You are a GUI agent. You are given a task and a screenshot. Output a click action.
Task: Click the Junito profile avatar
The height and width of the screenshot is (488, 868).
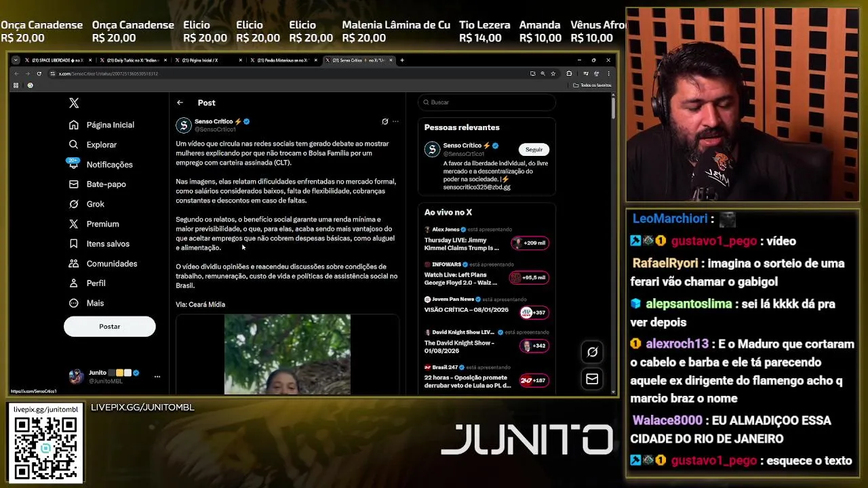76,376
